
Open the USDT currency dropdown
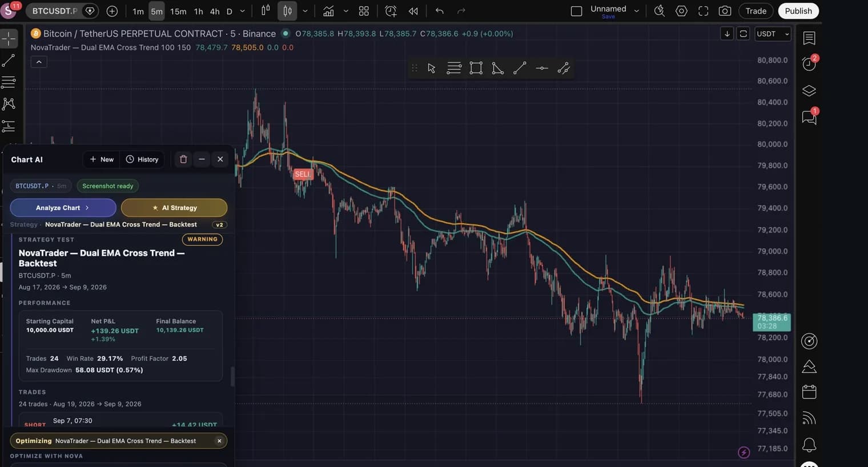point(773,34)
